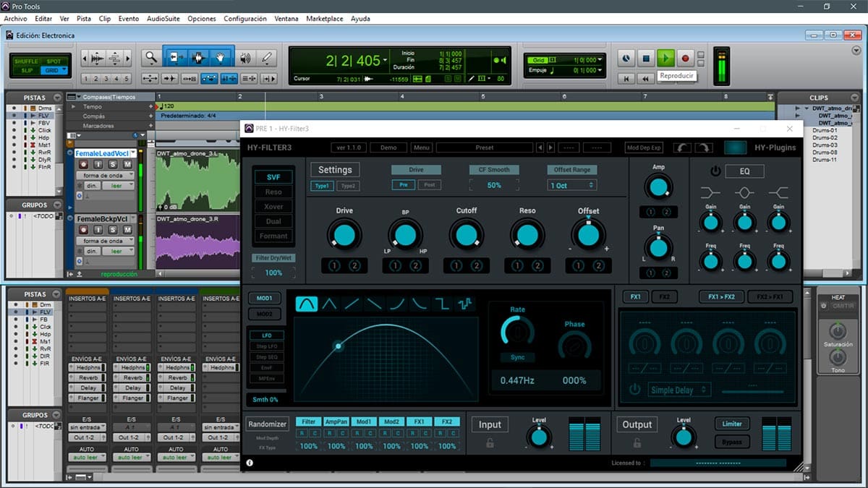Viewport: 868px width, 488px height.
Task: Open the main counter format dropdown
Action: [x=386, y=61]
